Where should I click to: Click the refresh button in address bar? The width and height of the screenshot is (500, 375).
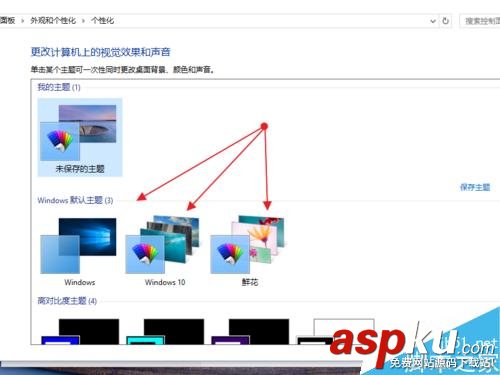[445, 21]
